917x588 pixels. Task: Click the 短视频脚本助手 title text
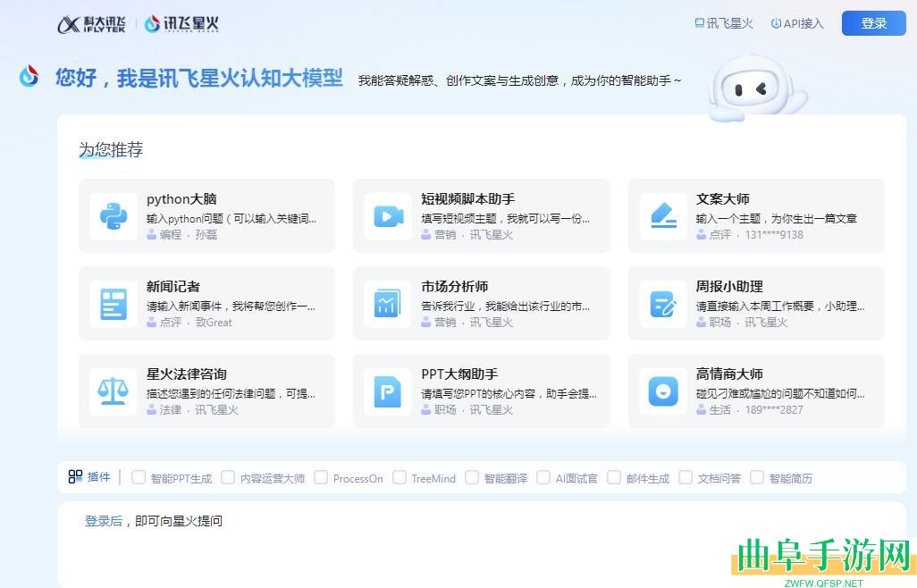point(467,198)
